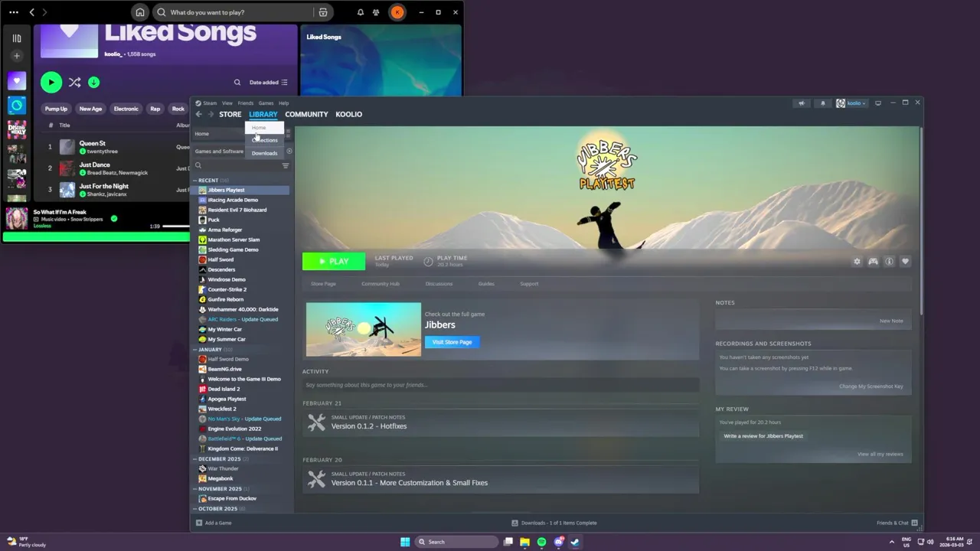
Task: Select the New Age filter chip
Action: (x=90, y=109)
